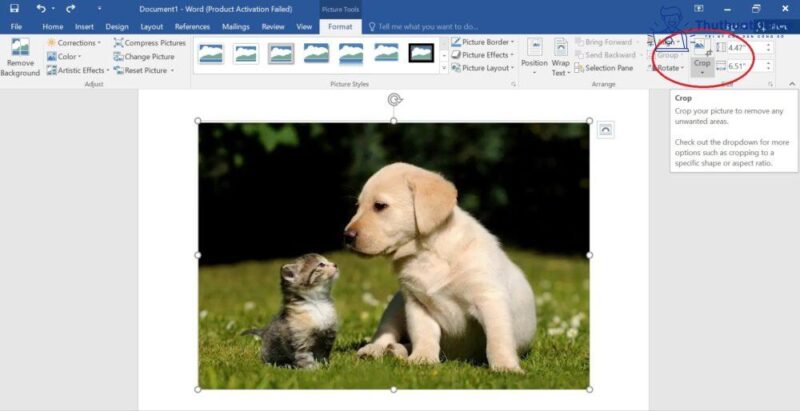Decrease picture width with the spinner down arrow
800x411 pixels.
769,69
